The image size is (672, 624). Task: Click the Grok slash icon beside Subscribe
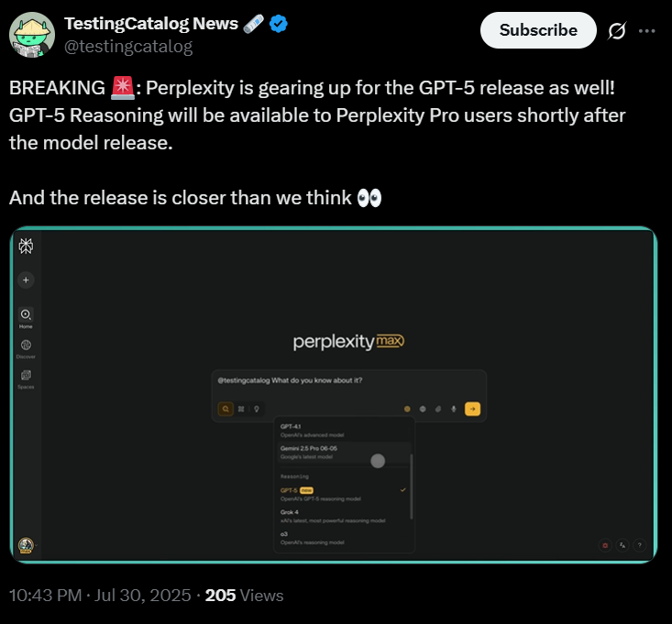[x=617, y=30]
